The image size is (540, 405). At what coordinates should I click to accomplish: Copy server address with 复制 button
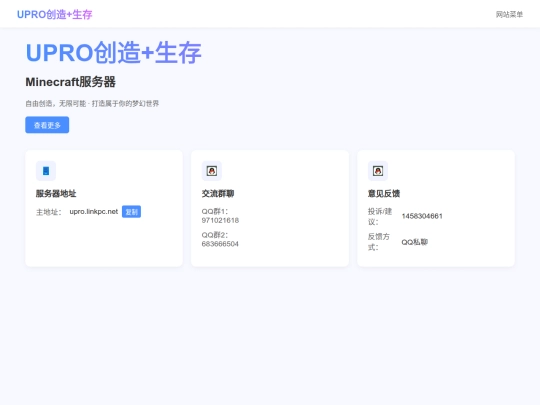pyautogui.click(x=132, y=212)
